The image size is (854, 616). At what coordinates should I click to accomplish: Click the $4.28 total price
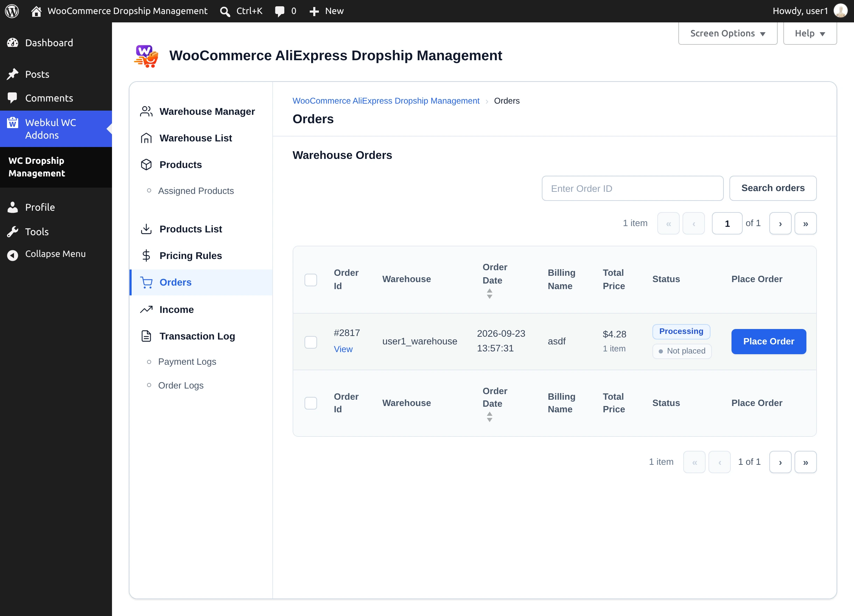tap(614, 334)
